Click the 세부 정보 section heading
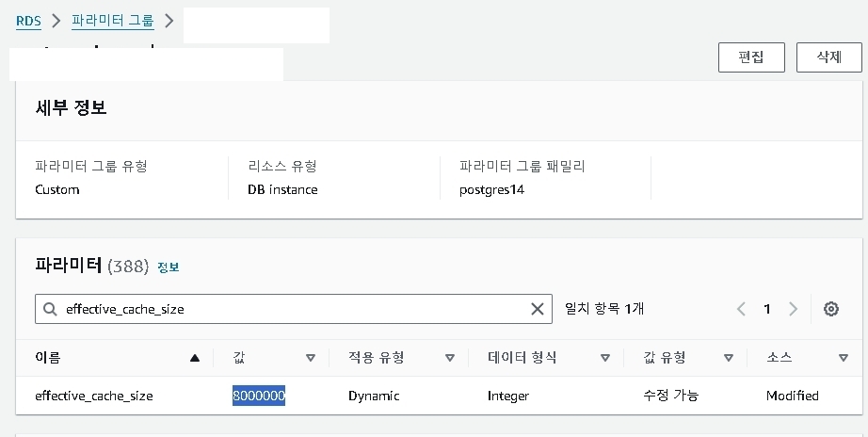Viewport: 868px width, 437px height. tap(71, 107)
